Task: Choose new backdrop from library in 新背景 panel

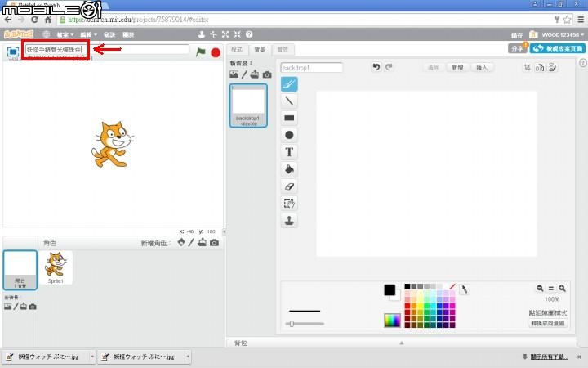Action: 234,74
